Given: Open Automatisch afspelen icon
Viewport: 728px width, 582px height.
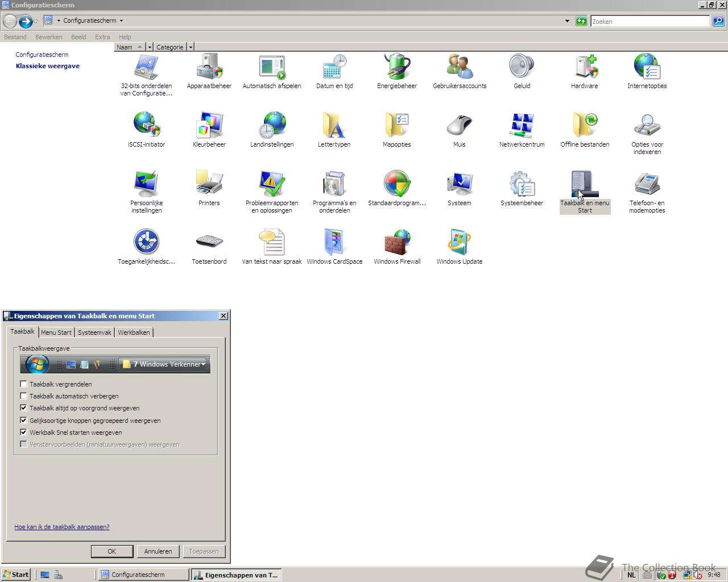Looking at the screenshot, I should (272, 67).
